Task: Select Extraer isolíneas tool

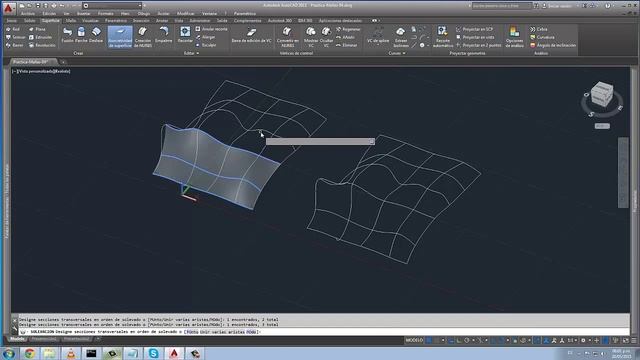Action: pyautogui.click(x=401, y=37)
